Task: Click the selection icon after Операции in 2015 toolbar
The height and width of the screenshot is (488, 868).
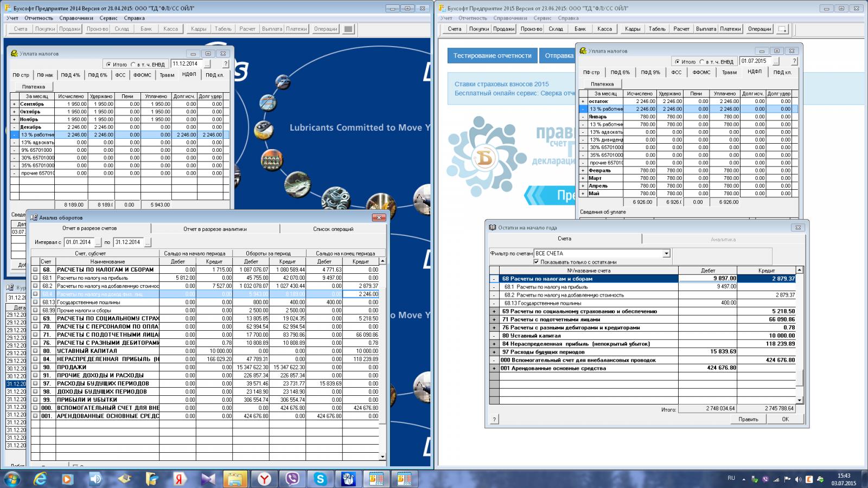Action: [782, 29]
